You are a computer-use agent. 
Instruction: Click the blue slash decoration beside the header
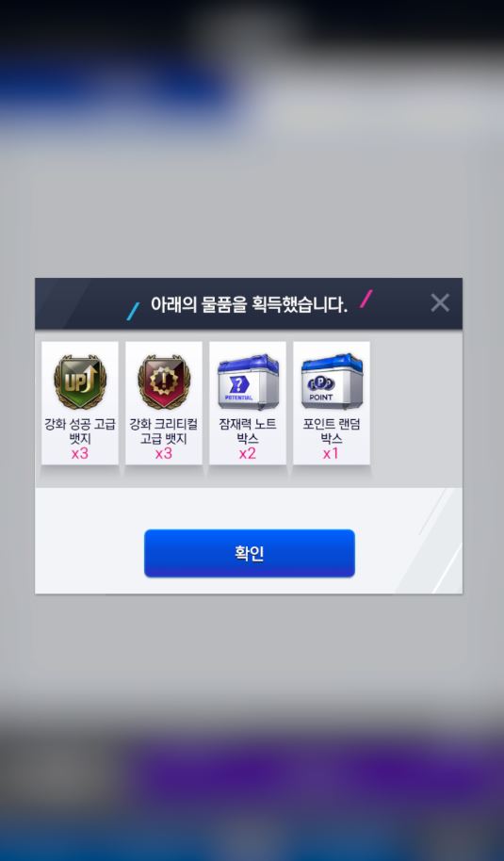[133, 312]
